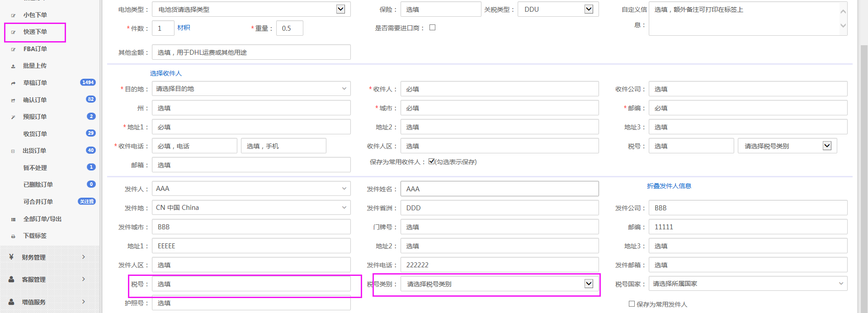Open the 电池类型 dropdown
Image resolution: width=868 pixels, height=313 pixels.
tap(341, 9)
